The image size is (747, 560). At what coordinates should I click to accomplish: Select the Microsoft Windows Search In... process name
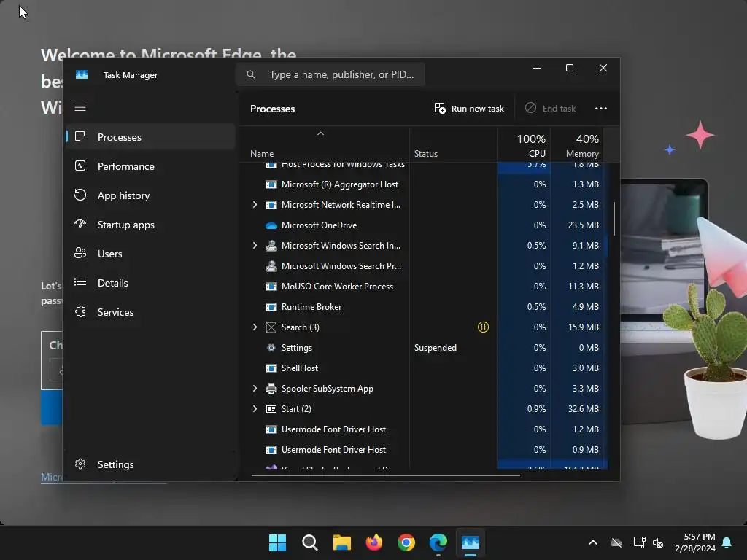(x=341, y=246)
